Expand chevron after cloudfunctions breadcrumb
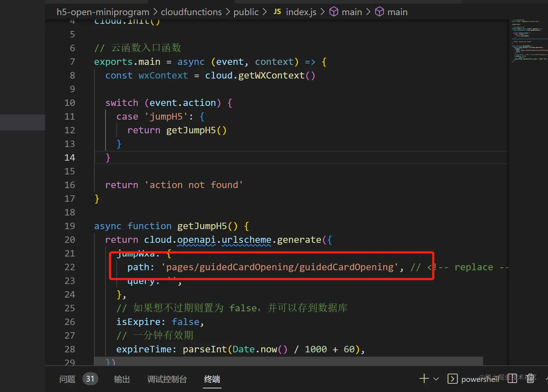The image size is (548, 392). [228, 12]
